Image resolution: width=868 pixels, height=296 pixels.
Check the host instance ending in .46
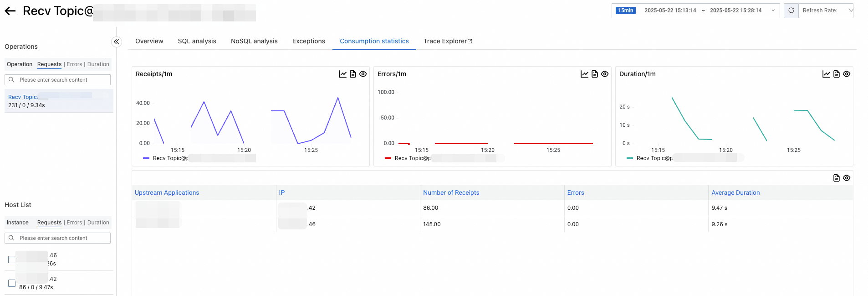(12, 260)
